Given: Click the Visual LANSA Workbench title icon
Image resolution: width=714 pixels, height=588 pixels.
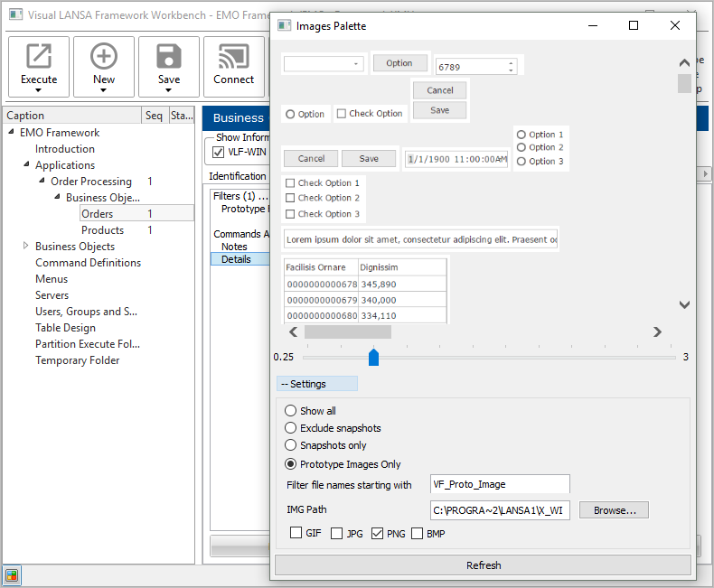Looking at the screenshot, I should (x=16, y=14).
